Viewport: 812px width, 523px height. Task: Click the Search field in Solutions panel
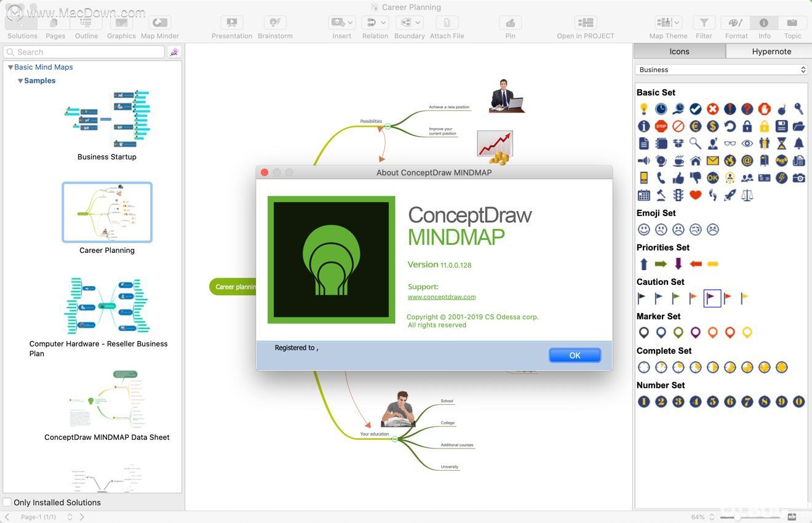[x=84, y=52]
